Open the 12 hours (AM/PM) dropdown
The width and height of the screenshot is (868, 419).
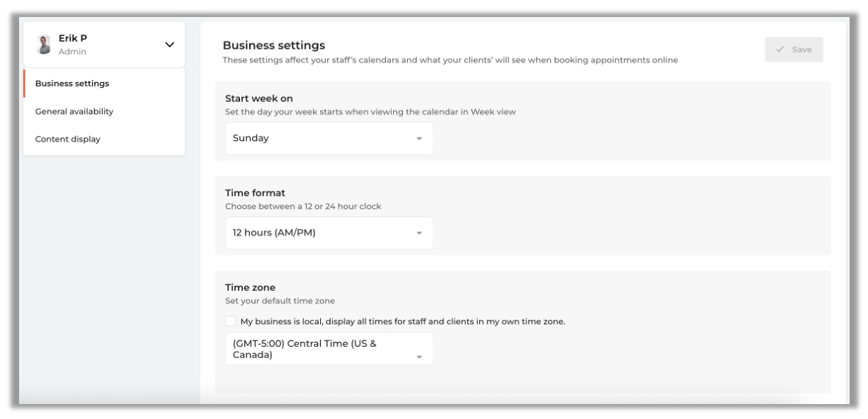329,233
